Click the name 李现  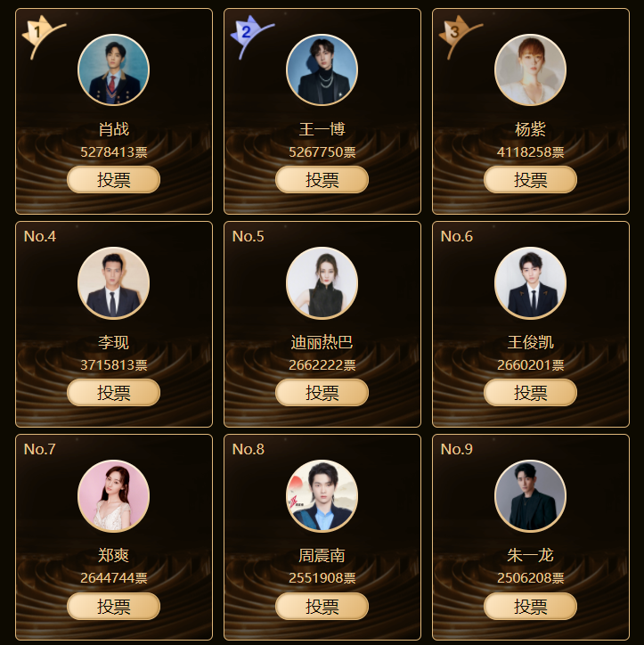point(113,342)
